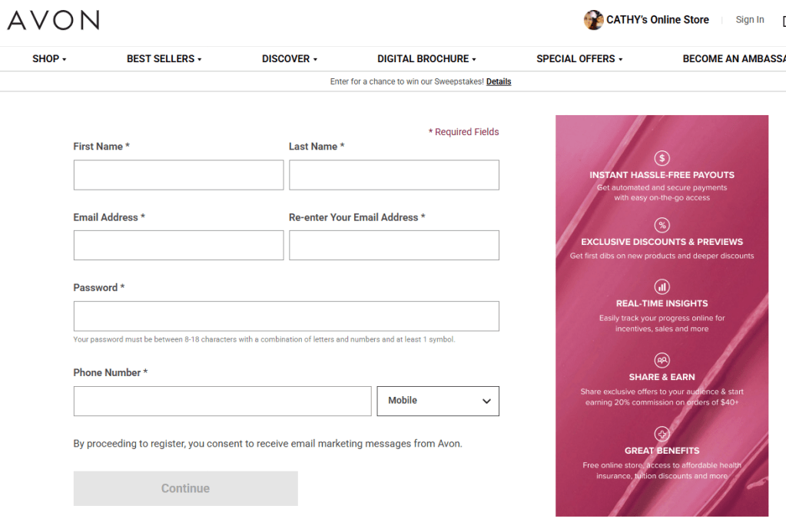Click the Share & Earn people icon
This screenshot has height=532, width=786.
[662, 360]
